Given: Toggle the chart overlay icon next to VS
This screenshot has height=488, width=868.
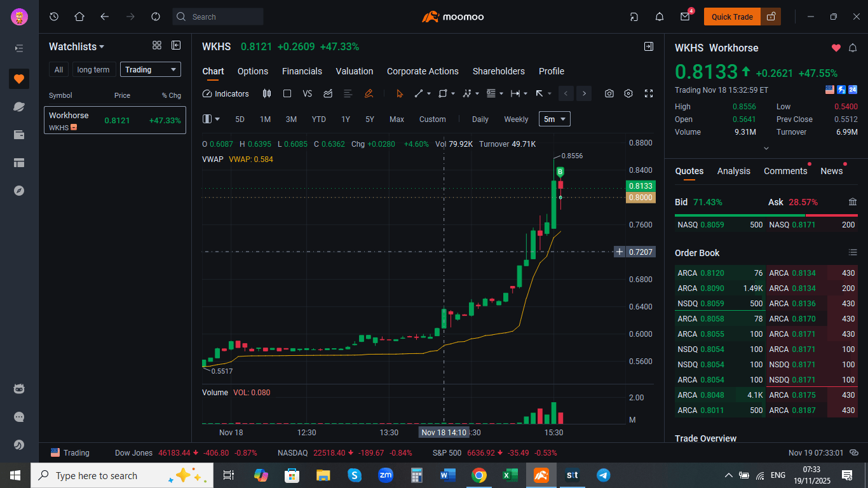Looking at the screenshot, I should (328, 93).
